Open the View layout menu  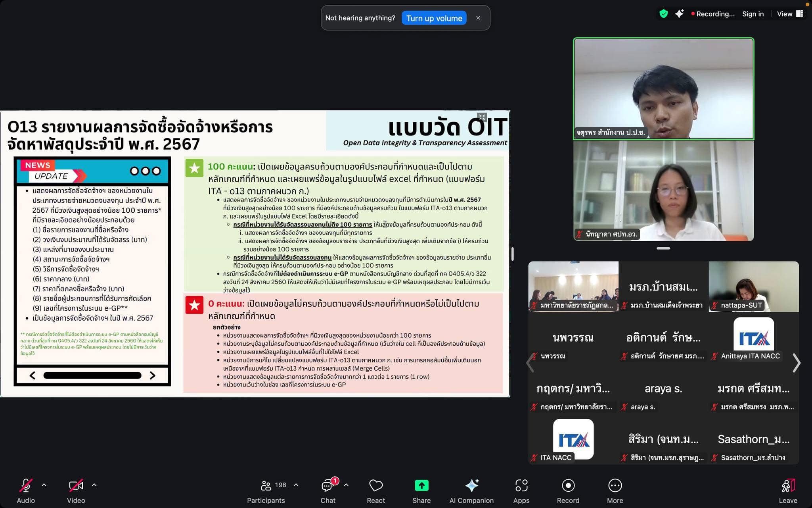(x=790, y=14)
